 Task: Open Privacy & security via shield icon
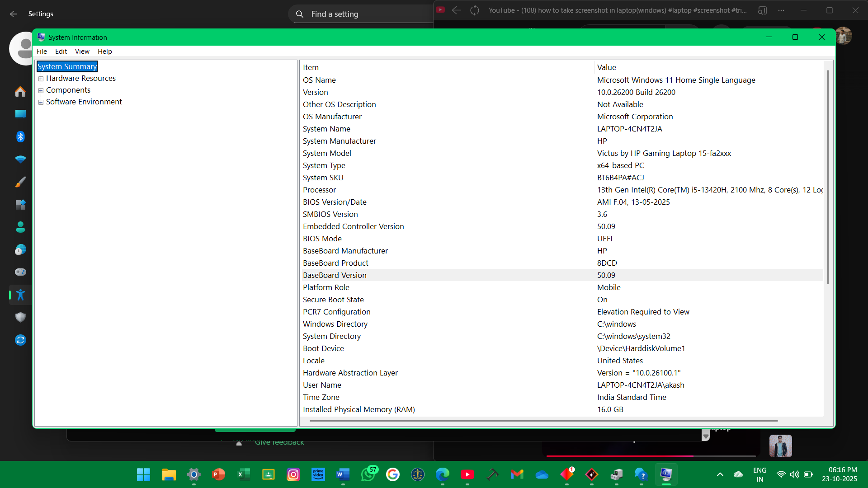pos(20,317)
